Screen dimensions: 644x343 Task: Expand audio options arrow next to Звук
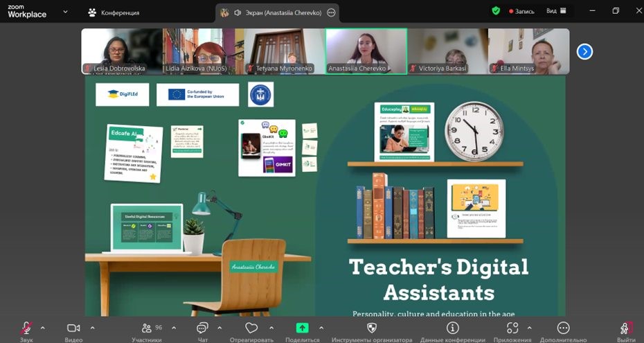43,328
